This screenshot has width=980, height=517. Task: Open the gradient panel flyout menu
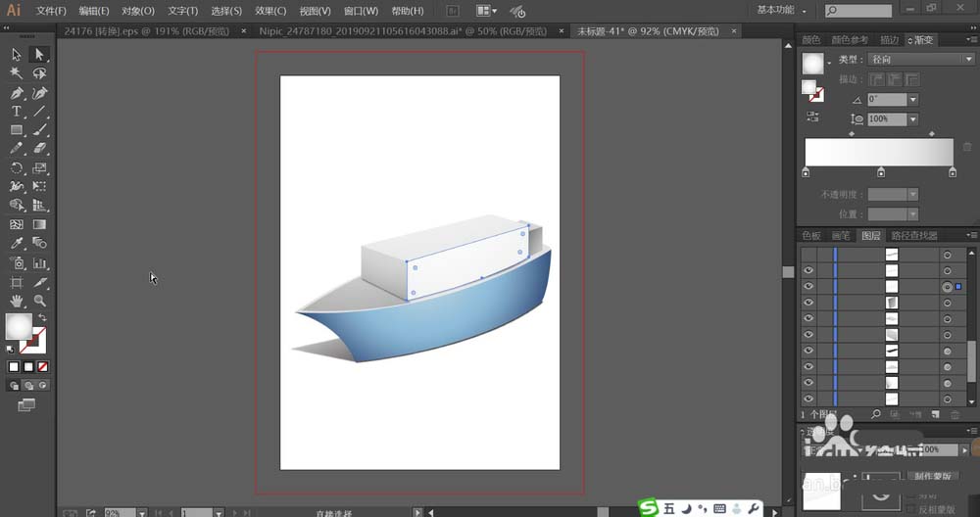[x=972, y=39]
